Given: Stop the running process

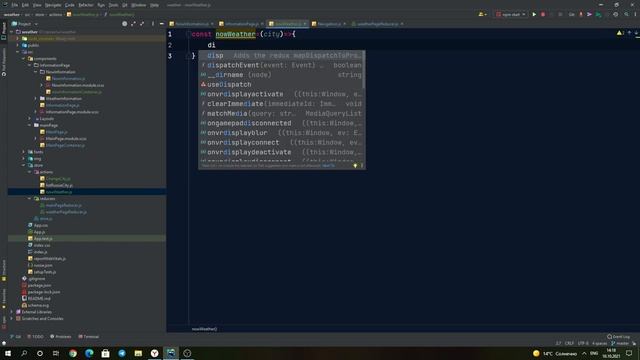Looking at the screenshot, I should pyautogui.click(x=543, y=14).
